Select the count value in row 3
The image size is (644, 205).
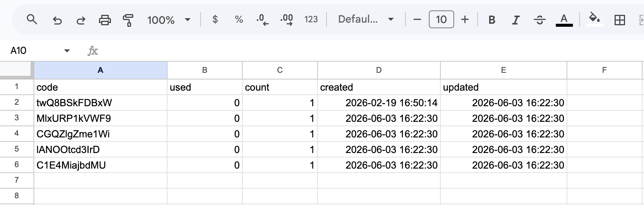(280, 118)
